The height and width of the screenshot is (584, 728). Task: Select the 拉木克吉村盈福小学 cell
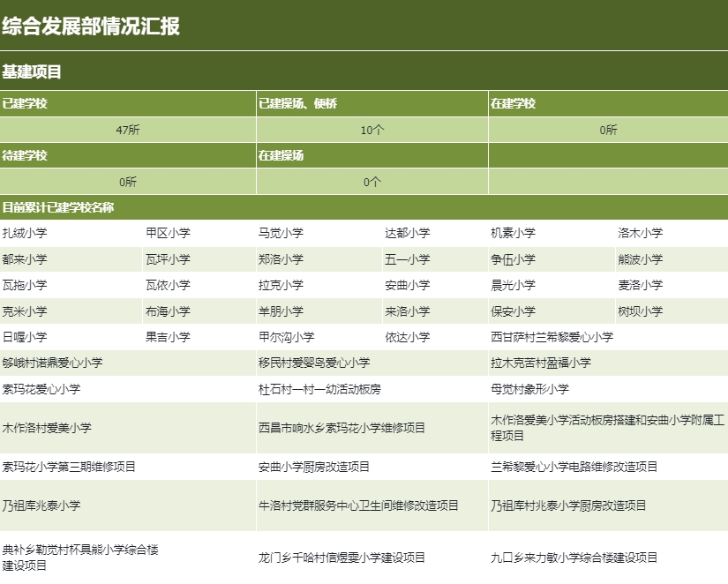pyautogui.click(x=608, y=363)
